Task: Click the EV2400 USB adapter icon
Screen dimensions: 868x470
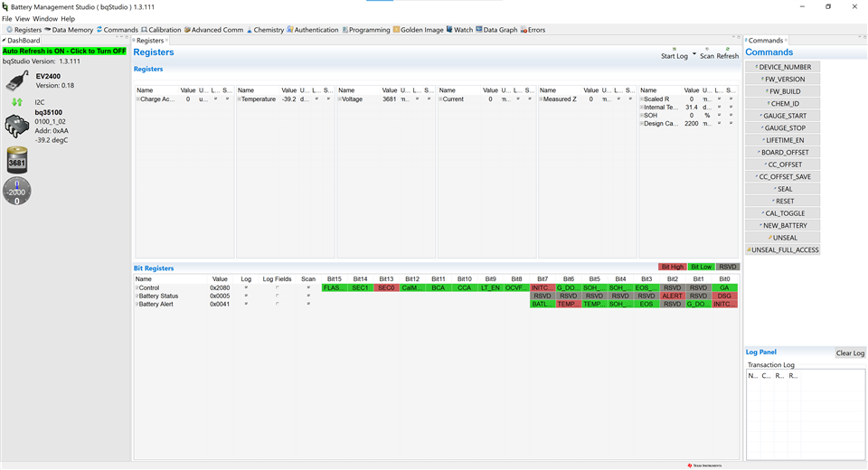Action: coord(17,80)
